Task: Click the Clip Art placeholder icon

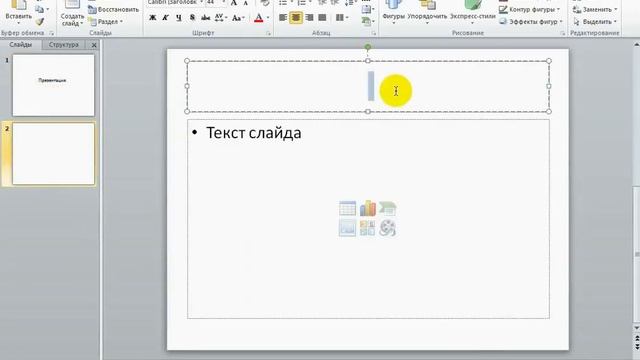Action: click(367, 228)
